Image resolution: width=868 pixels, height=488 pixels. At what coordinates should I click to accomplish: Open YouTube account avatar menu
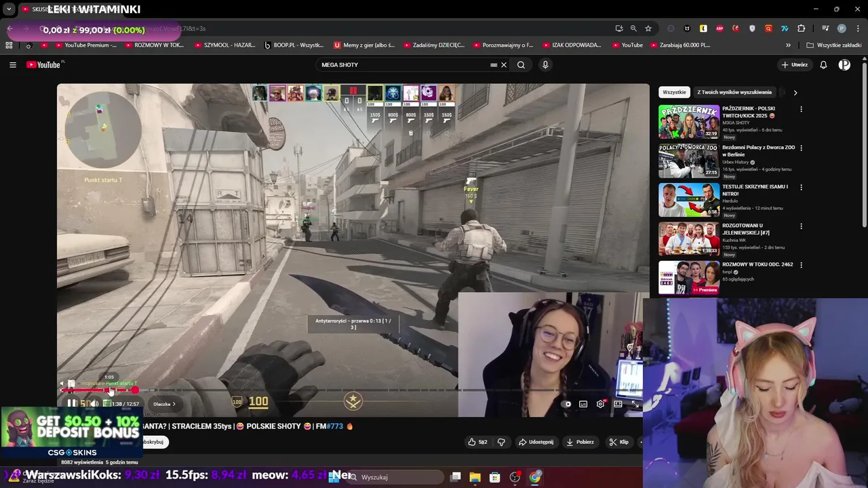coord(844,65)
